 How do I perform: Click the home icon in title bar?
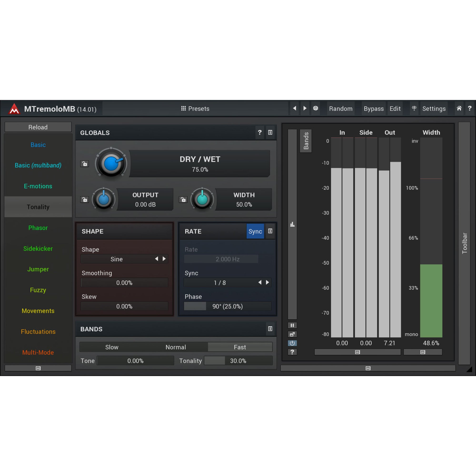coord(459,108)
